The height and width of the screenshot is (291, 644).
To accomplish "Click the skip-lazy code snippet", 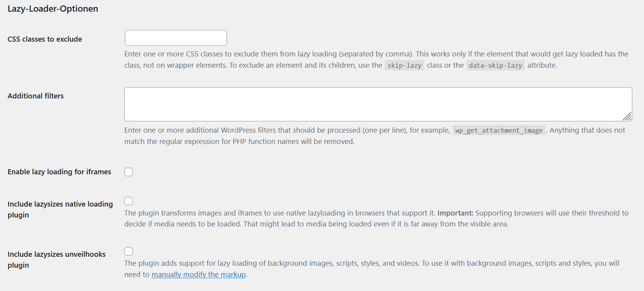I will click(404, 65).
